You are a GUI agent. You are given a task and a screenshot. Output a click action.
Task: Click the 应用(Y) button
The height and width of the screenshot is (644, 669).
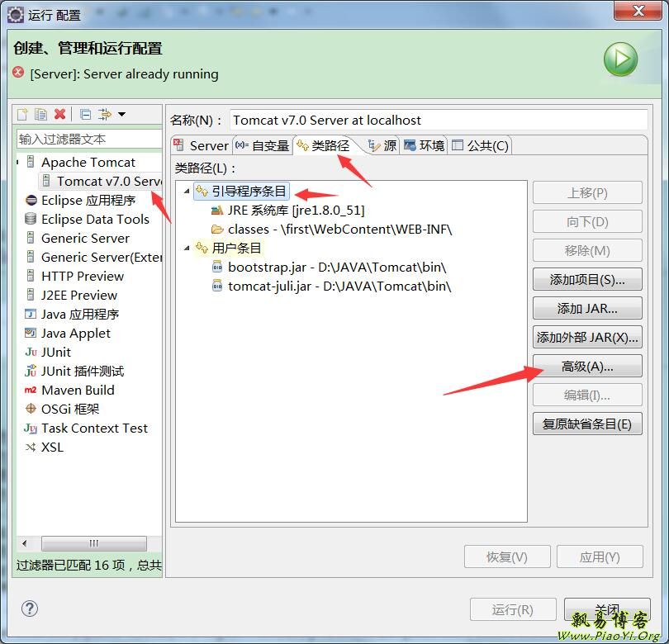click(600, 556)
